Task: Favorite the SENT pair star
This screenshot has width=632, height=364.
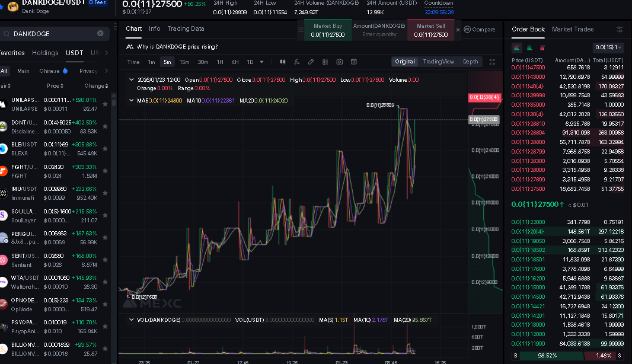Action: (x=105, y=260)
